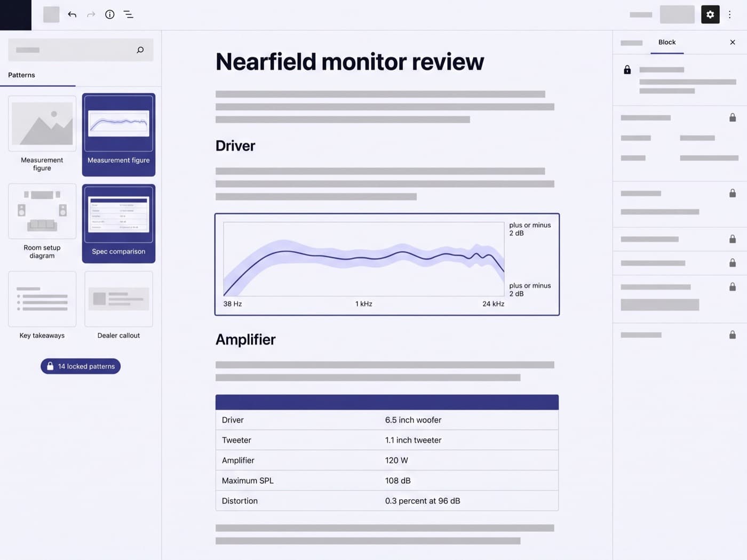Click the Nearfield monitor review title
Image resolution: width=747 pixels, height=560 pixels.
coord(349,62)
